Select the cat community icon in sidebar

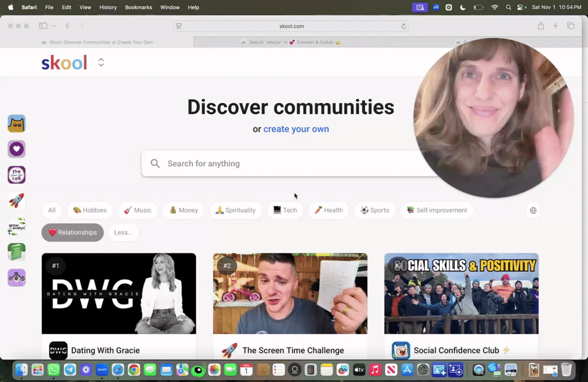tap(17, 123)
